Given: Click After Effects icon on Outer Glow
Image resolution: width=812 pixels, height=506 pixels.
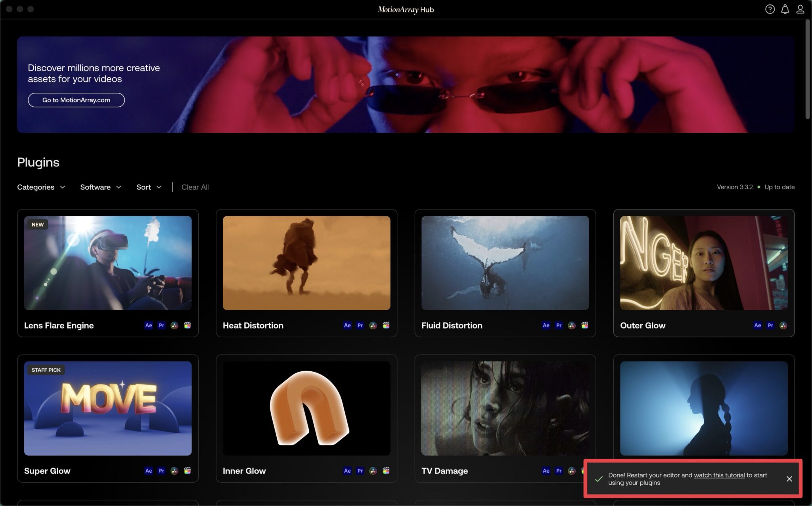Looking at the screenshot, I should [757, 325].
